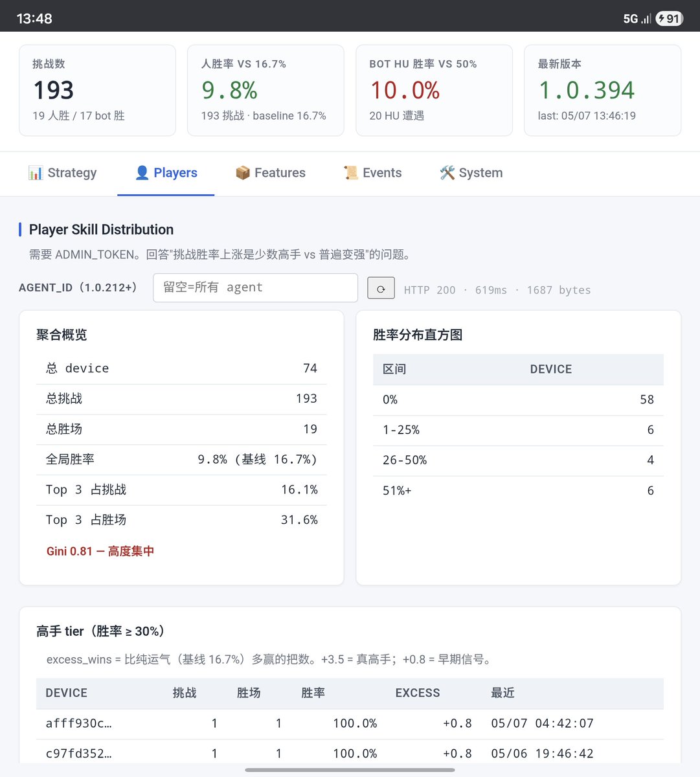
Task: Click the Strategy bar chart icon
Action: tap(35, 173)
